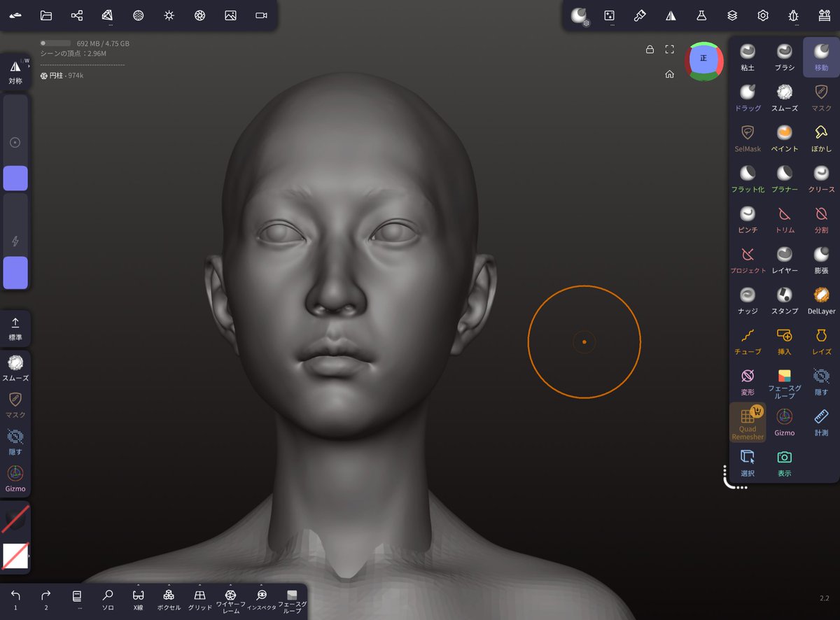Open the debug bug menu
The height and width of the screenshot is (620, 840).
(x=794, y=15)
